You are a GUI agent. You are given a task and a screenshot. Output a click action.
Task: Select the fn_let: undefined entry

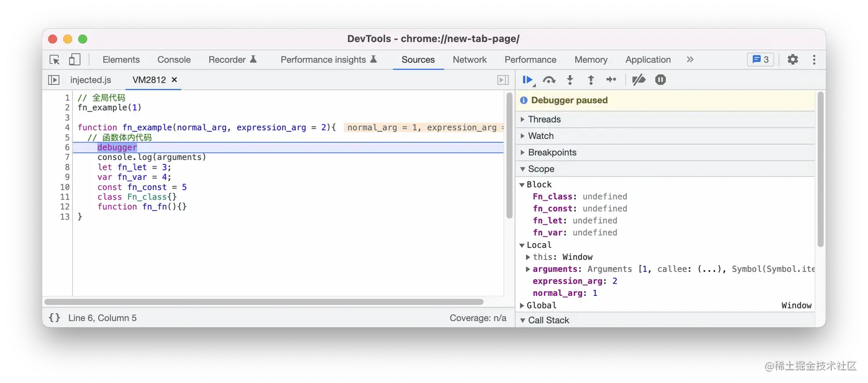(575, 221)
